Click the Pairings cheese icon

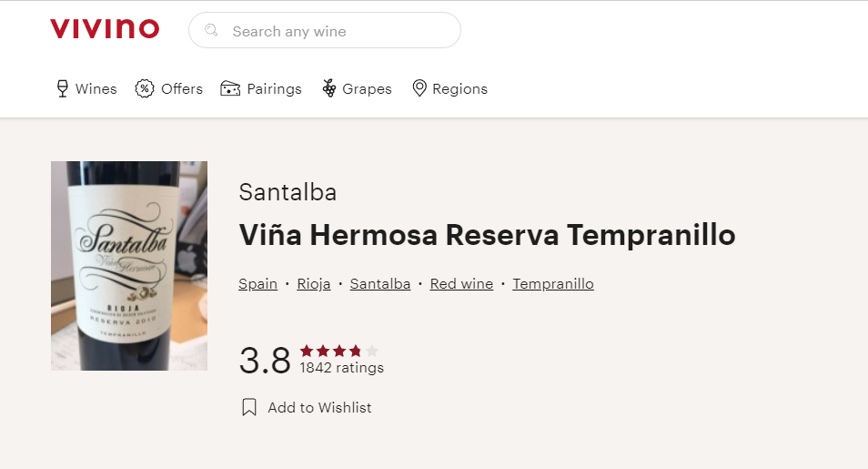(x=230, y=88)
